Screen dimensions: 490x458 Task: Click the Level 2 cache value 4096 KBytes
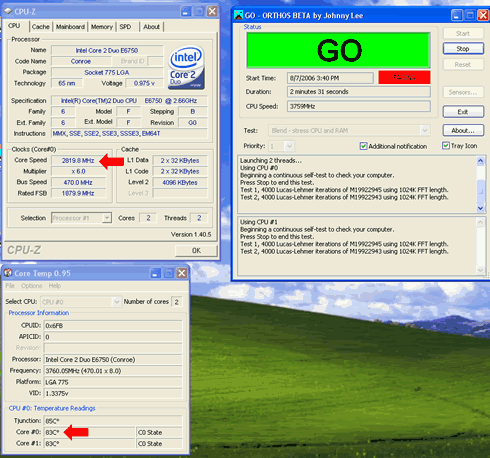180,182
